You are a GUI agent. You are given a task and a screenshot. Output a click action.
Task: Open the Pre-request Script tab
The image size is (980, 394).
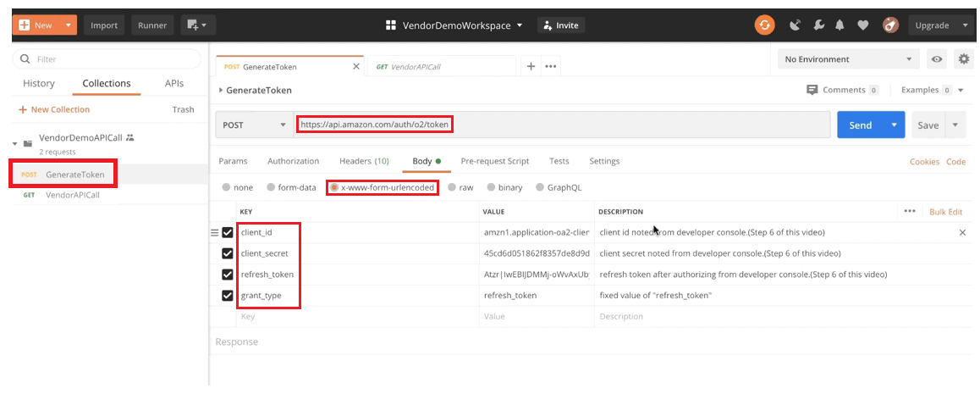coord(495,161)
